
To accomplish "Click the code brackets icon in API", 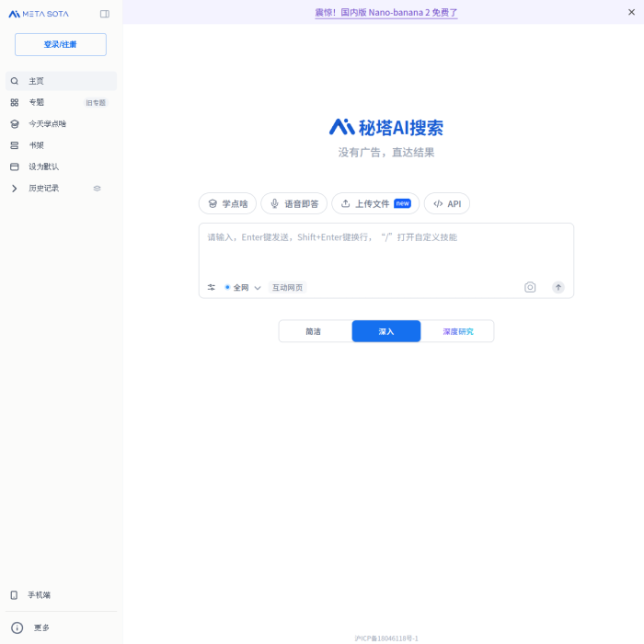I will 438,203.
